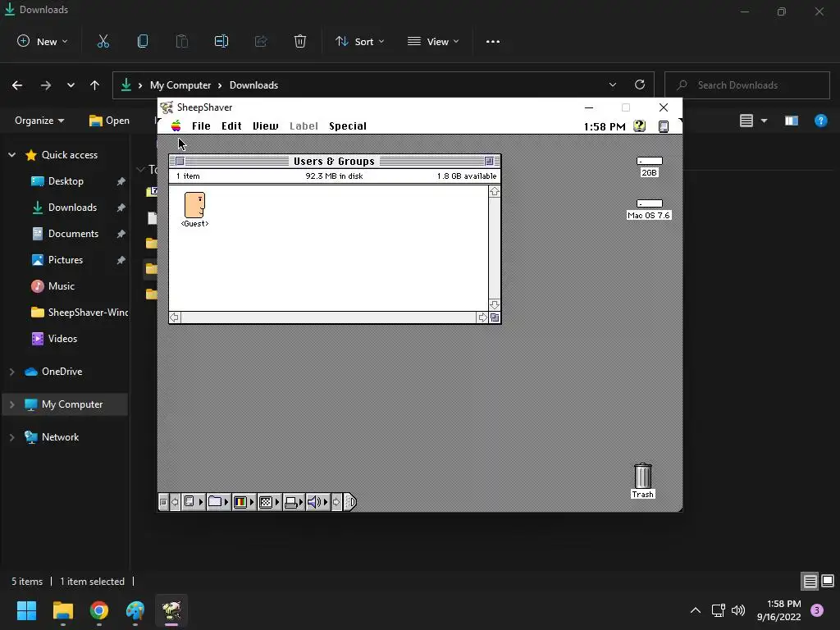Click the down scroll arrow in Users & Groups
Viewport: 840px width, 630px height.
[x=495, y=305]
